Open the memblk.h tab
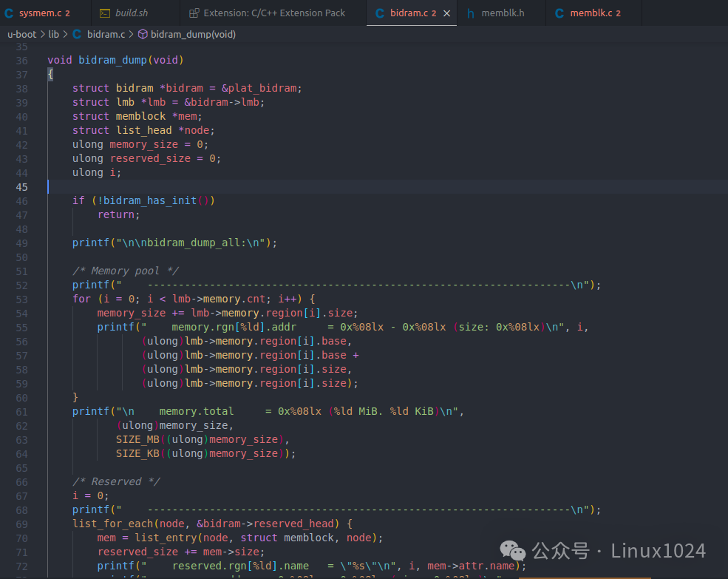Image resolution: width=728 pixels, height=579 pixels. click(502, 13)
